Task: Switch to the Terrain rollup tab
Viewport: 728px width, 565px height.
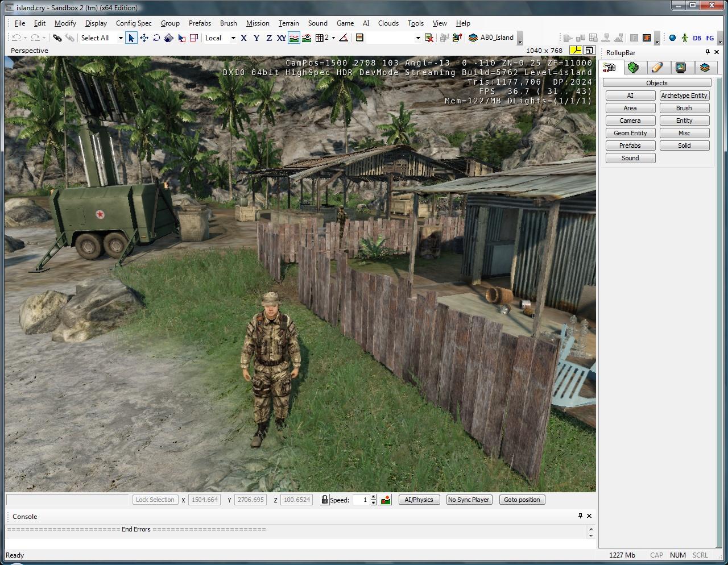Action: (633, 68)
